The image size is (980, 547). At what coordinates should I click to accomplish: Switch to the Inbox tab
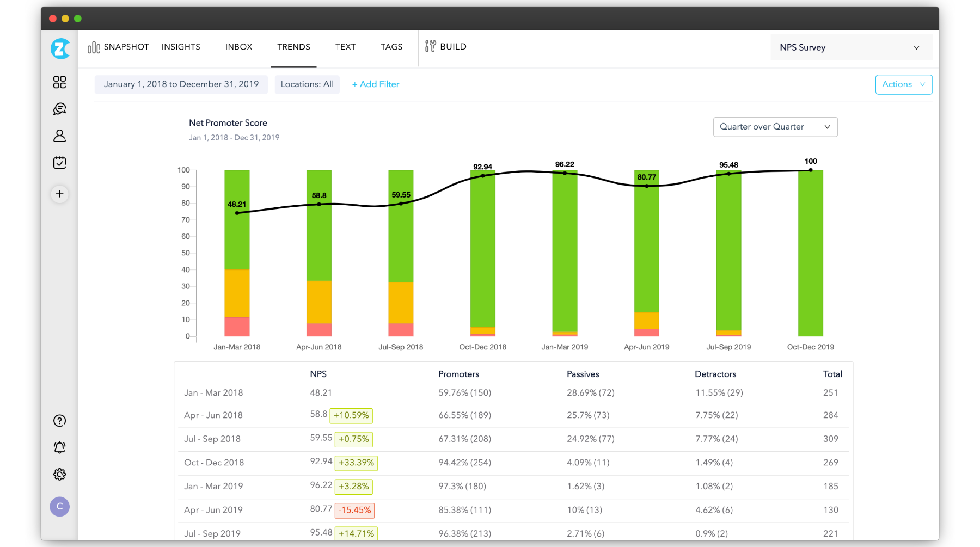238,47
